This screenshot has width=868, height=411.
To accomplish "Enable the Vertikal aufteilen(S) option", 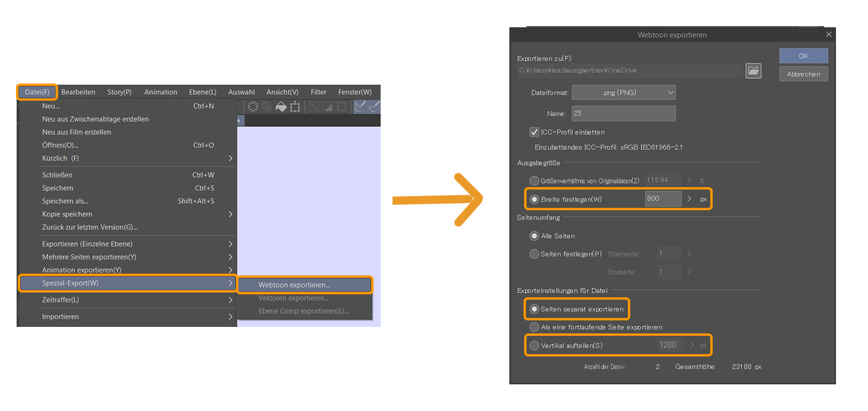I will (534, 345).
